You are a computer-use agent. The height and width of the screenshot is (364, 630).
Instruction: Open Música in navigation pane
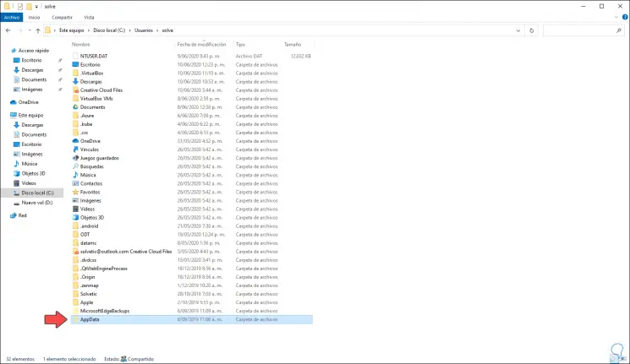(30, 164)
